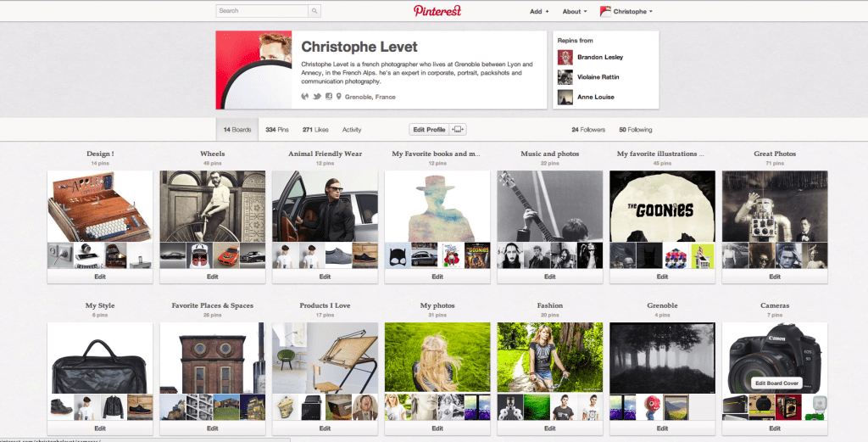868x442 pixels.
Task: Click the location pin icon by Grenoble
Action: click(x=339, y=97)
